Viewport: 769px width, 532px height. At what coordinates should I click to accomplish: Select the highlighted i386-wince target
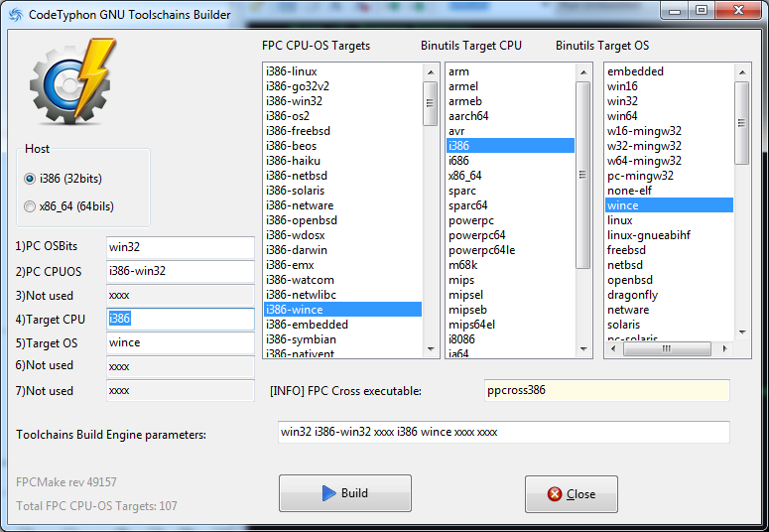(x=342, y=310)
